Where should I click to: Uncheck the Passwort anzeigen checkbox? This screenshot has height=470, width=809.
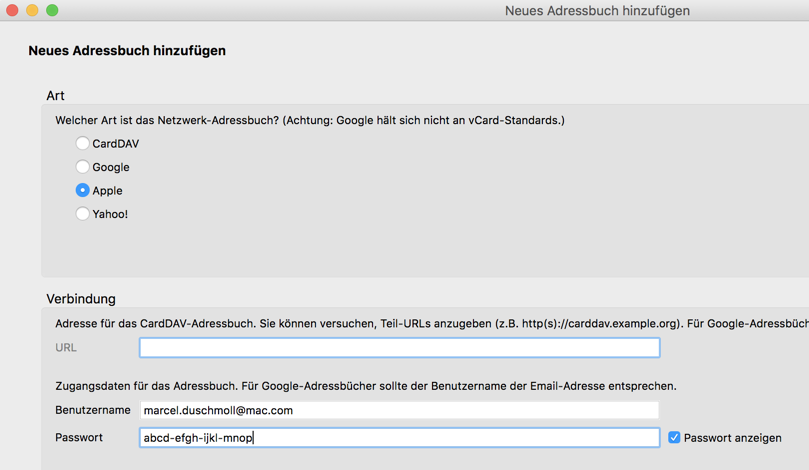[674, 438]
